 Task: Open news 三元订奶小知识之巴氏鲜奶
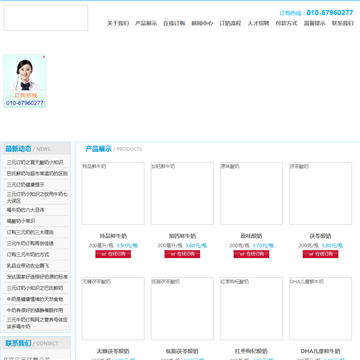(x=35, y=288)
